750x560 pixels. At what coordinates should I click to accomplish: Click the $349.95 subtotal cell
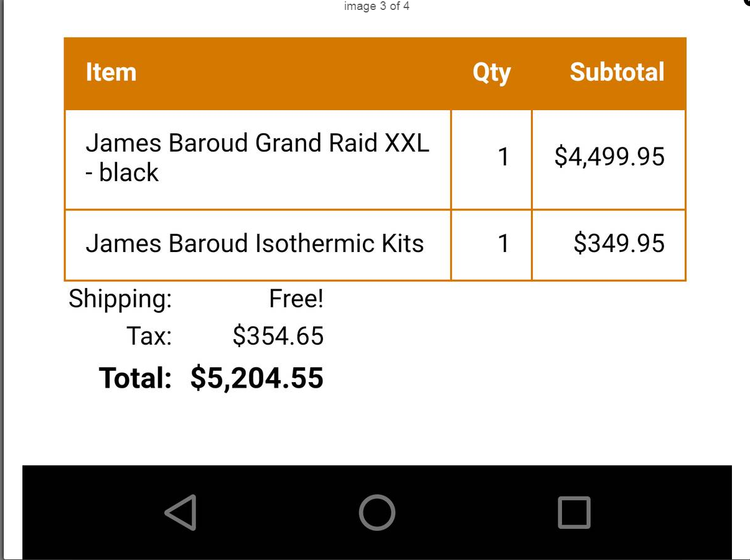point(609,245)
